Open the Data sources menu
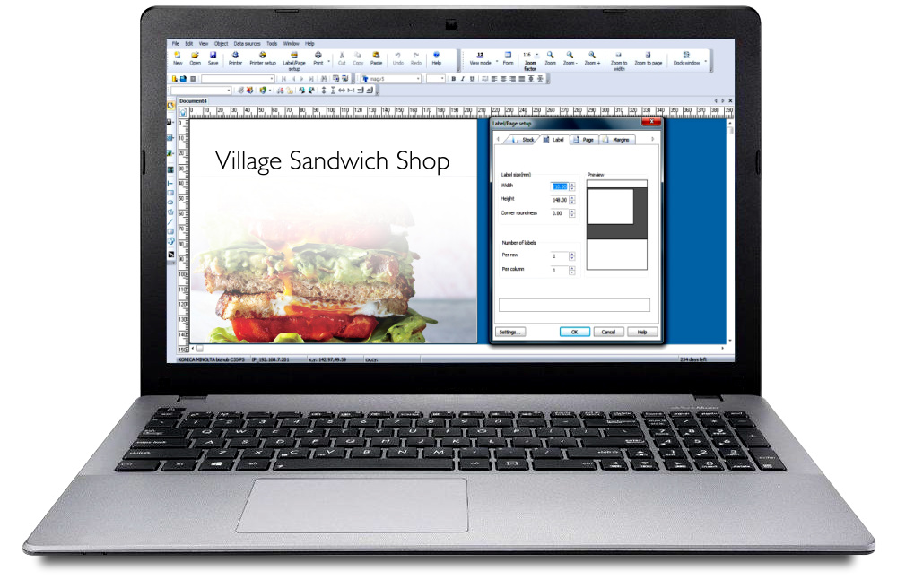This screenshot has height=588, width=897. click(x=246, y=43)
